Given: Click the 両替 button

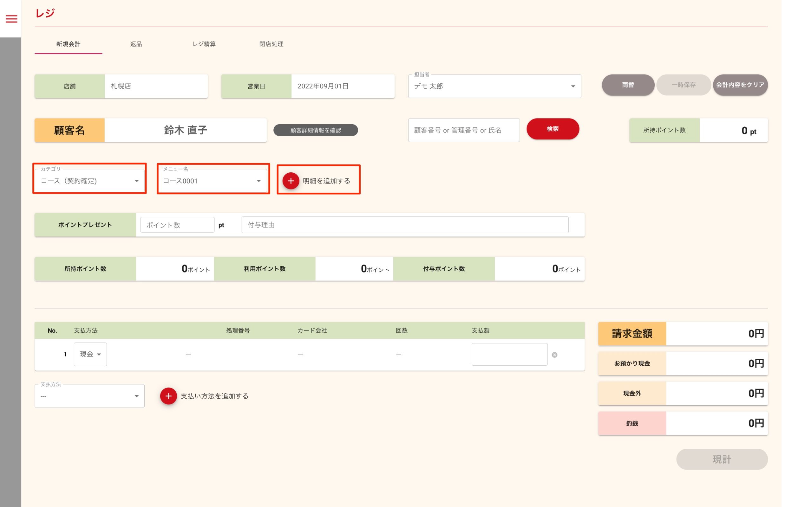Looking at the screenshot, I should point(628,85).
